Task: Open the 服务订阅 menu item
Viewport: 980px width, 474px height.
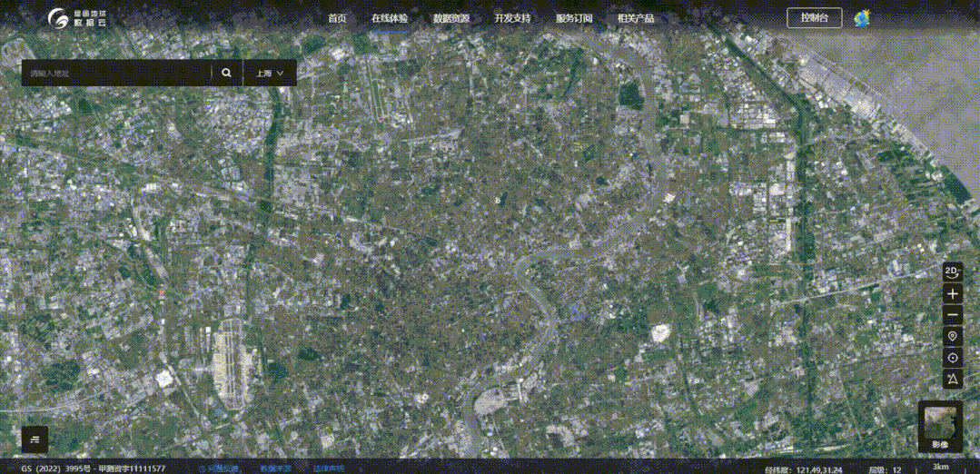Action: tap(574, 18)
